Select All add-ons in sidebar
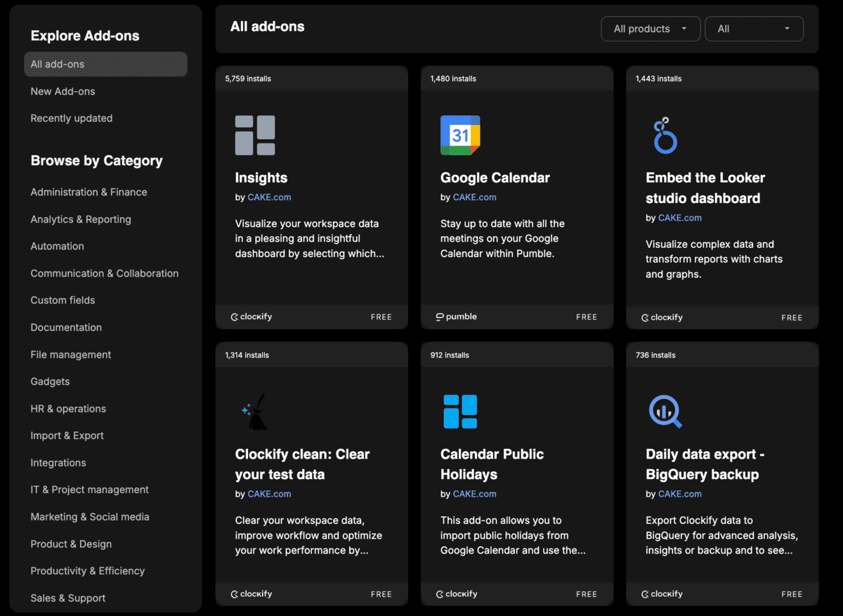The image size is (843, 616). tap(105, 64)
